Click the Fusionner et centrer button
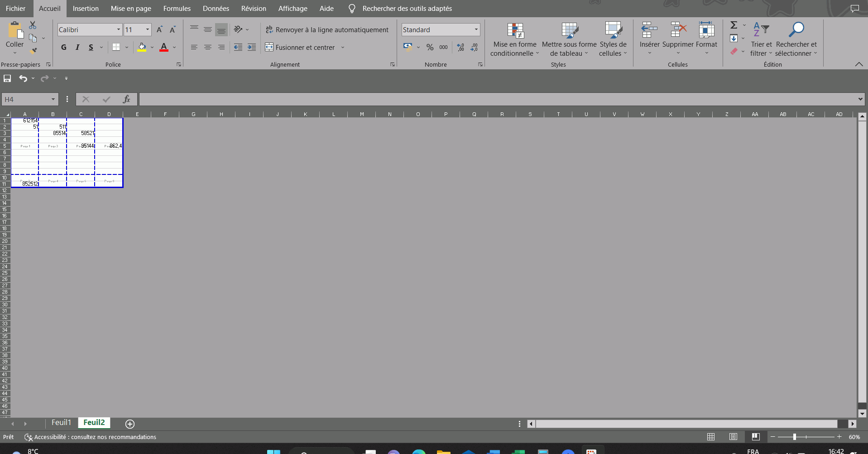 [300, 47]
